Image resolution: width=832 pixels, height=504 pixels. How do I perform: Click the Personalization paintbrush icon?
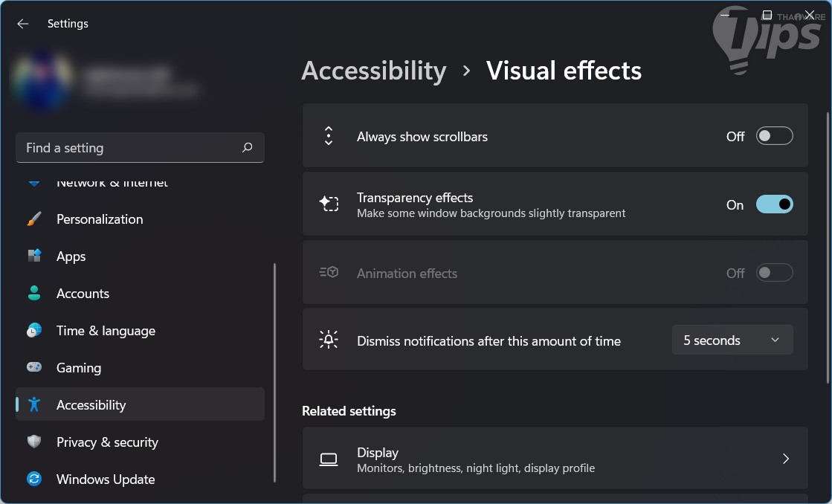(34, 219)
